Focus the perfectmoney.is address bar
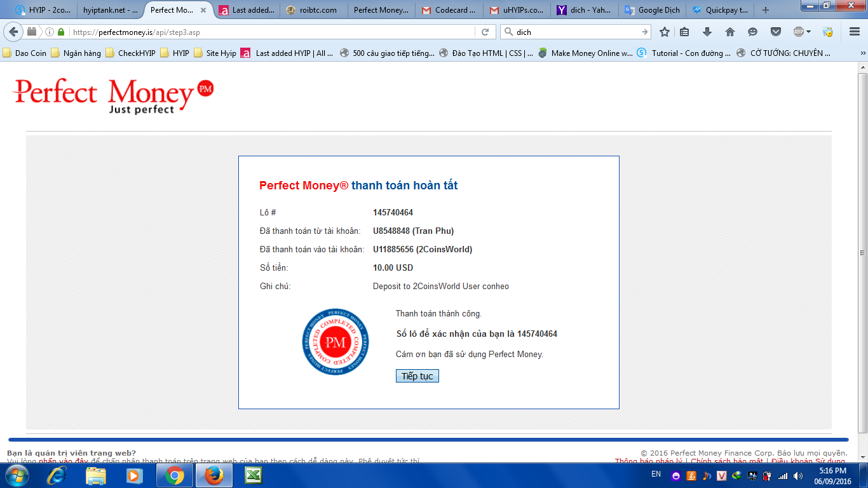The height and width of the screenshot is (488, 868). tap(273, 32)
